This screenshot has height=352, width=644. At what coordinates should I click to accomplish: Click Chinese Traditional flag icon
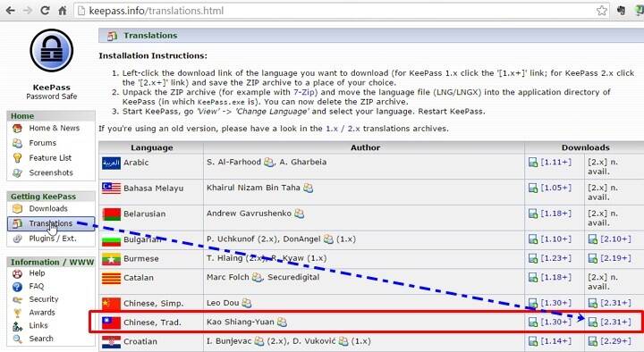[x=111, y=323]
